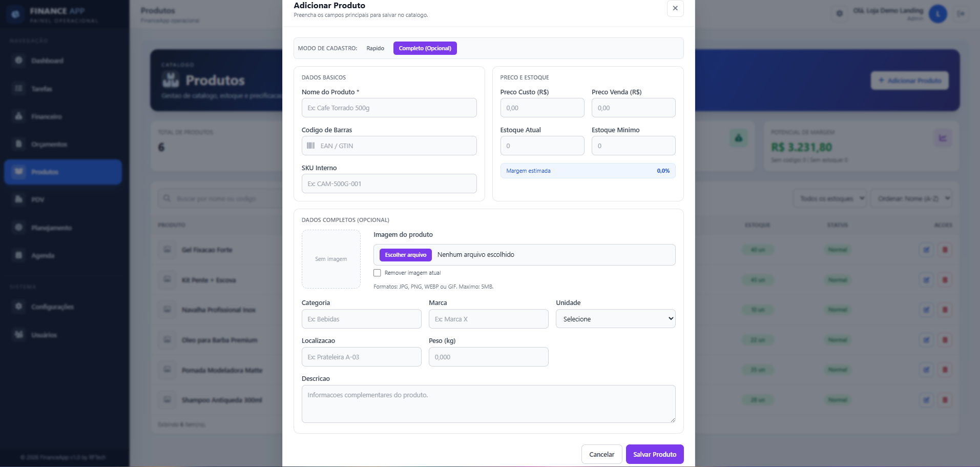Select the Estoque Minimo field
The height and width of the screenshot is (467, 980).
coord(633,146)
